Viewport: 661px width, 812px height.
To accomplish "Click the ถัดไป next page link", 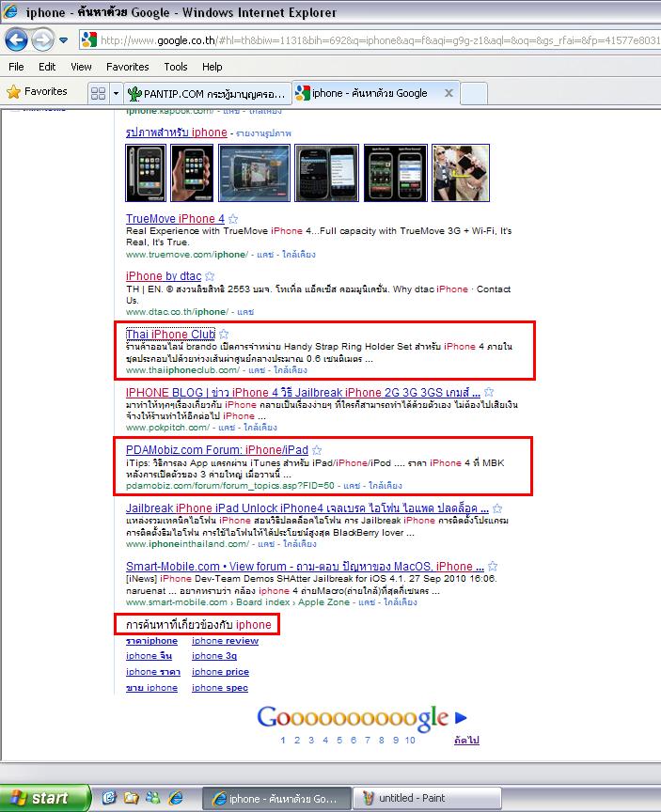I will click(x=466, y=741).
